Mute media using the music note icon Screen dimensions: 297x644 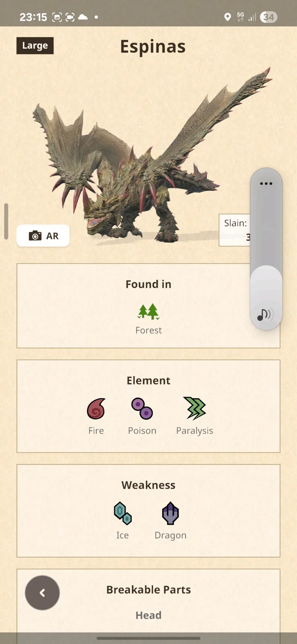(264, 315)
